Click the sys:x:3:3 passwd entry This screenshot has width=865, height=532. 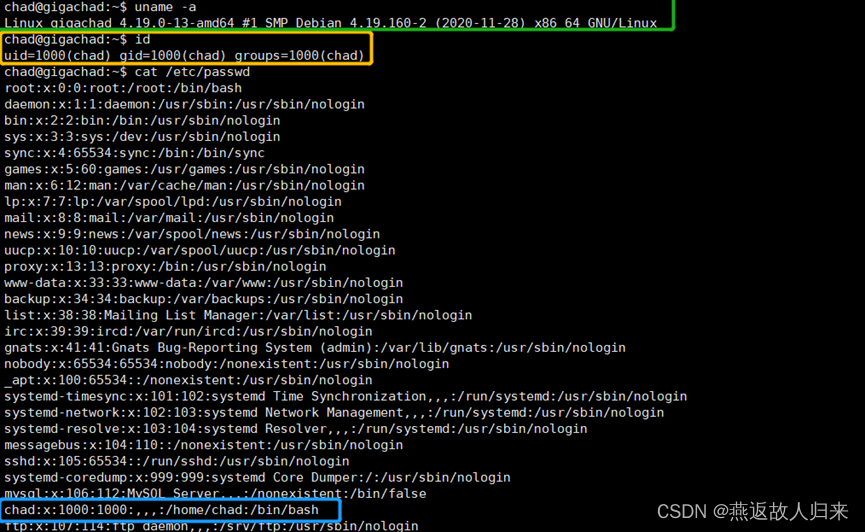[x=142, y=137]
